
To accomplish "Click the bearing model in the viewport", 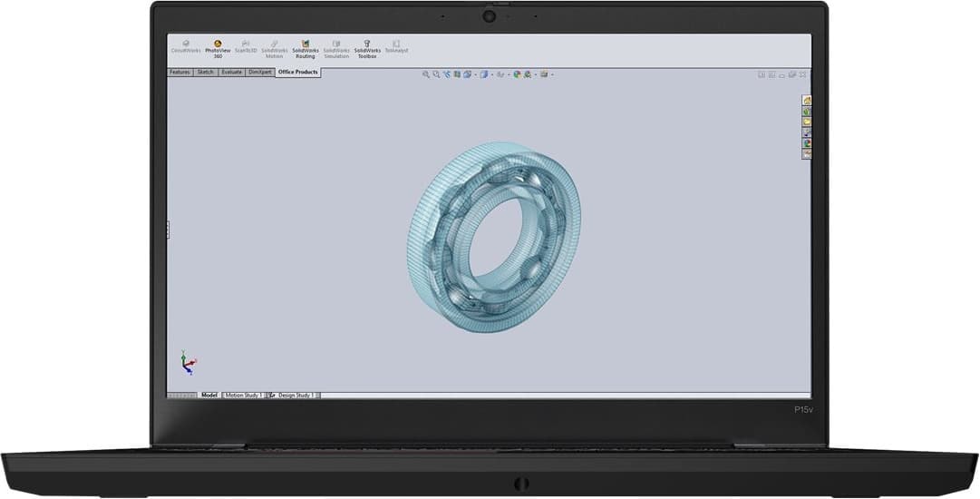I will pyautogui.click(x=494, y=237).
